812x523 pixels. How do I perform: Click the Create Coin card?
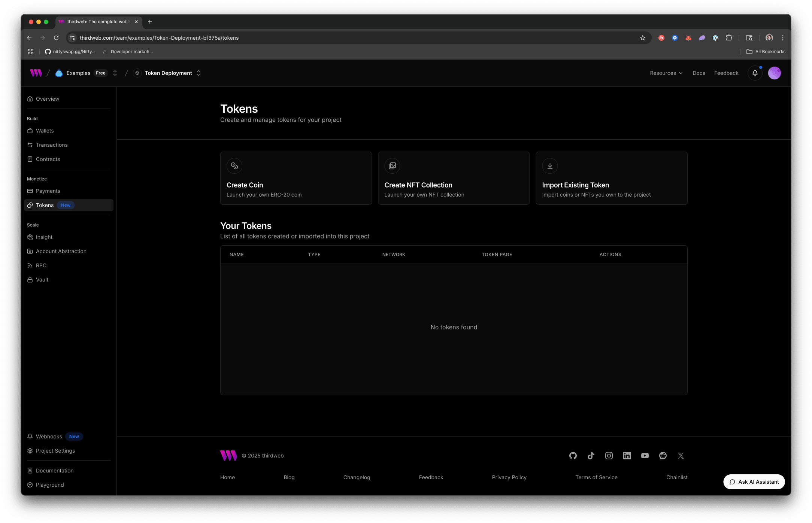(x=296, y=178)
